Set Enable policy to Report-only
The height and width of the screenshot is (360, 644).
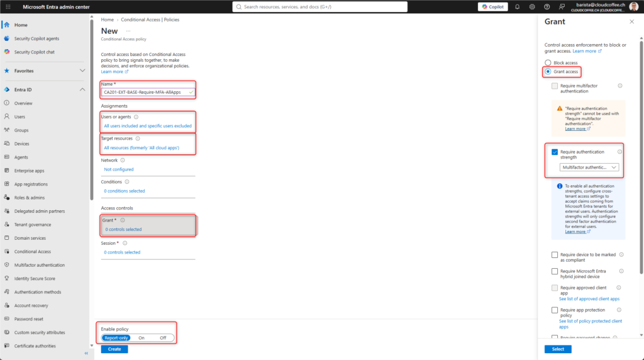(116, 338)
